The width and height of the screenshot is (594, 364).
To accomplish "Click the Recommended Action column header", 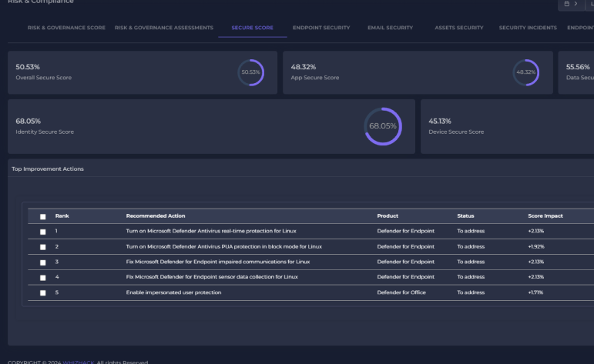I will pos(156,215).
